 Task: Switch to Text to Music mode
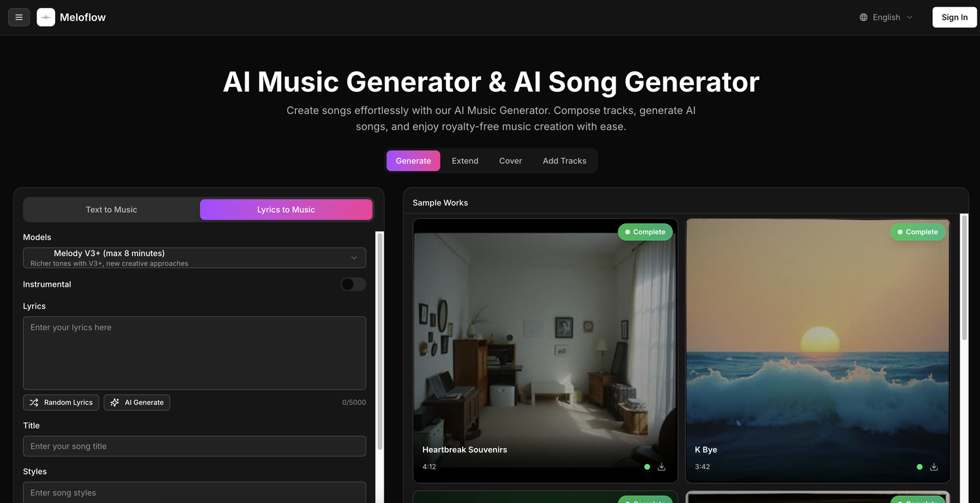pos(111,210)
